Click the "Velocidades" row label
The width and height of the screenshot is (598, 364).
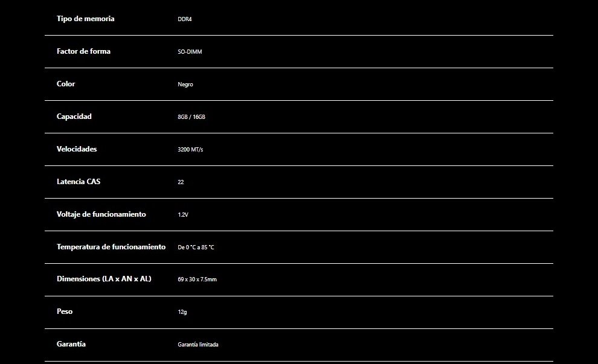77,149
